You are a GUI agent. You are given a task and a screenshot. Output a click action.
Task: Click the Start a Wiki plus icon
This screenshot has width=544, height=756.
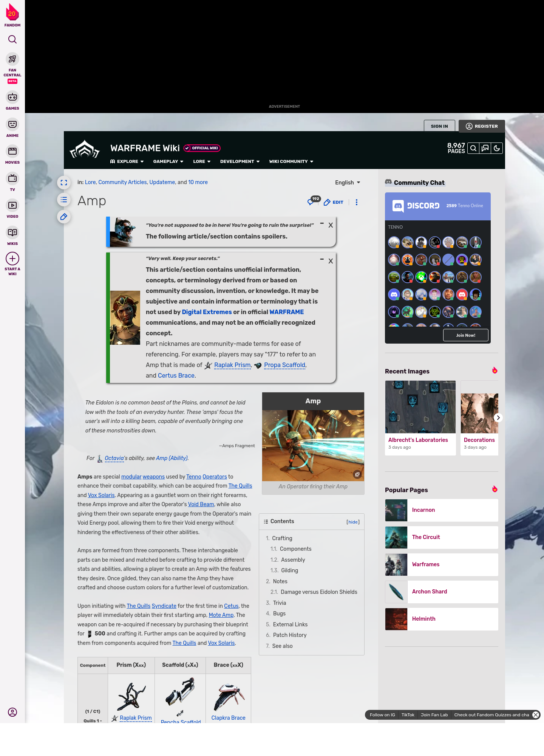pyautogui.click(x=12, y=259)
